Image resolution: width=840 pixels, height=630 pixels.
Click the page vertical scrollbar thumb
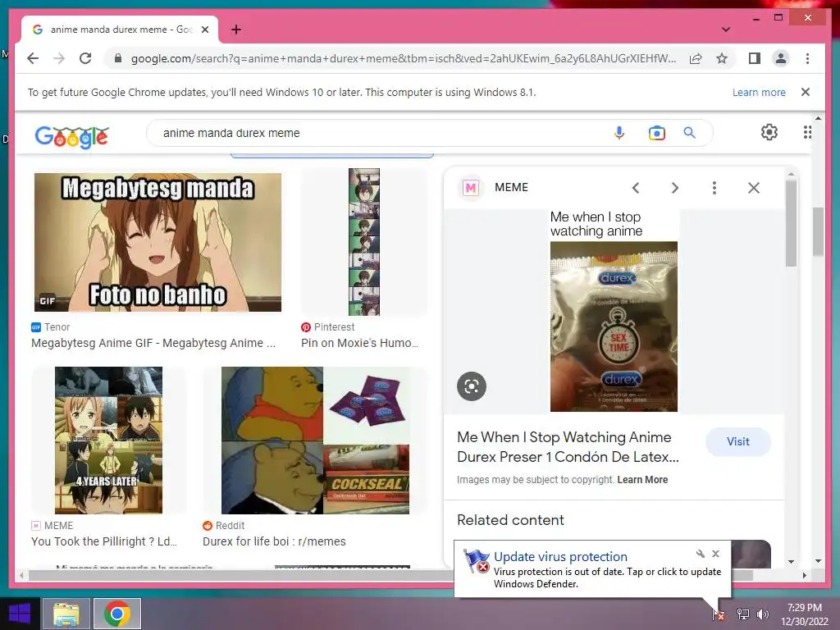[818, 231]
